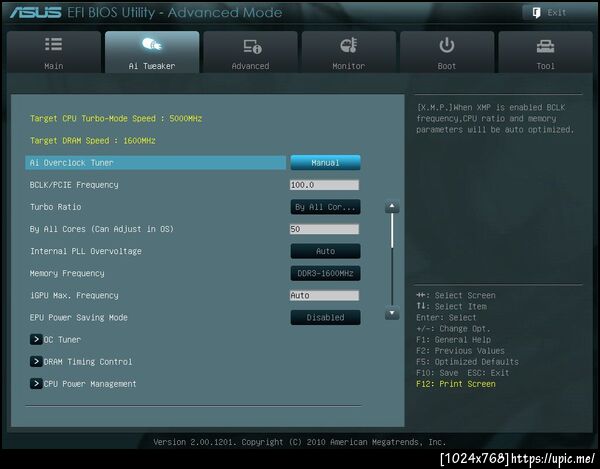Viewport: 600px width, 469px height.
Task: Click F1: General Help hint
Action: pyautogui.click(x=453, y=339)
